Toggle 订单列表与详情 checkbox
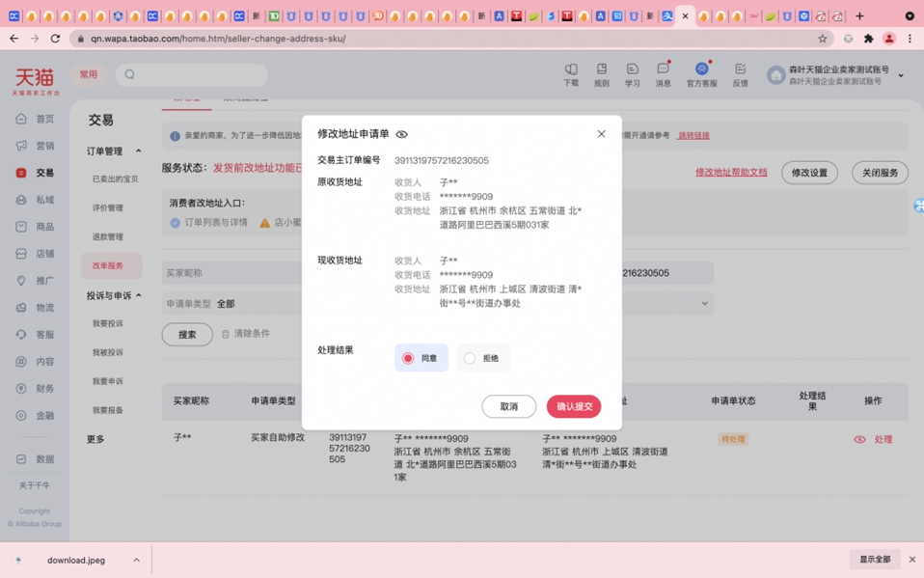This screenshot has height=578, width=924. (175, 222)
